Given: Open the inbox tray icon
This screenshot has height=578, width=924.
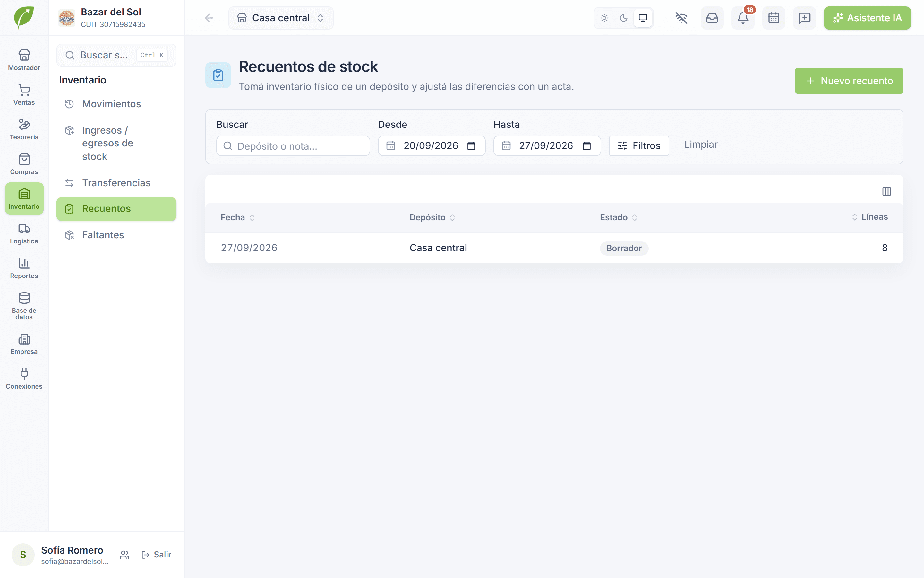Looking at the screenshot, I should [712, 18].
